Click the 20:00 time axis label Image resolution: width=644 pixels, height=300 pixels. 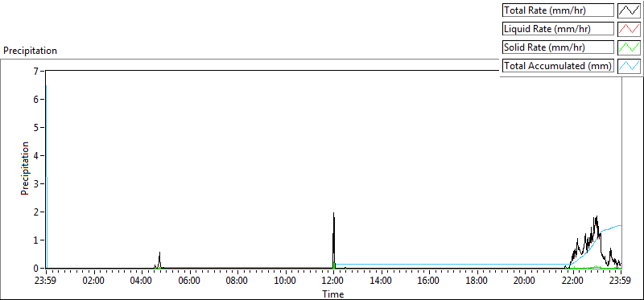point(526,282)
